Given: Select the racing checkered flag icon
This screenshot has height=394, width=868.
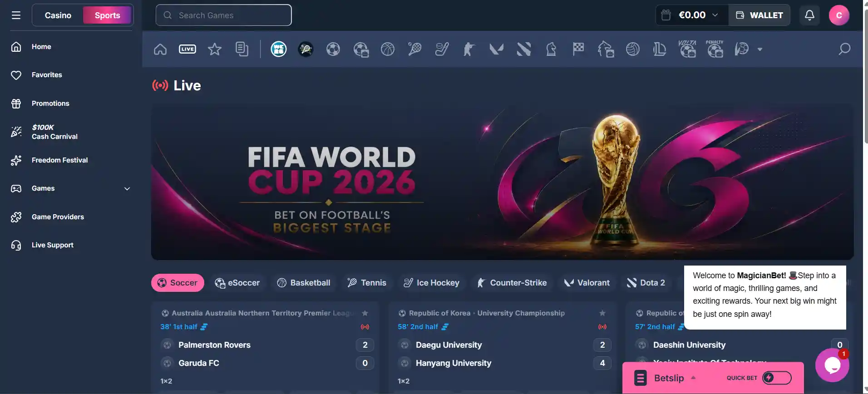Looking at the screenshot, I should [x=578, y=49].
